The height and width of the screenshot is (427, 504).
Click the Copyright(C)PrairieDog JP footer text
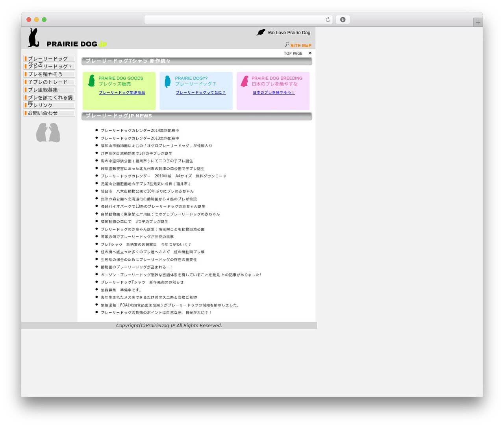pyautogui.click(x=169, y=325)
